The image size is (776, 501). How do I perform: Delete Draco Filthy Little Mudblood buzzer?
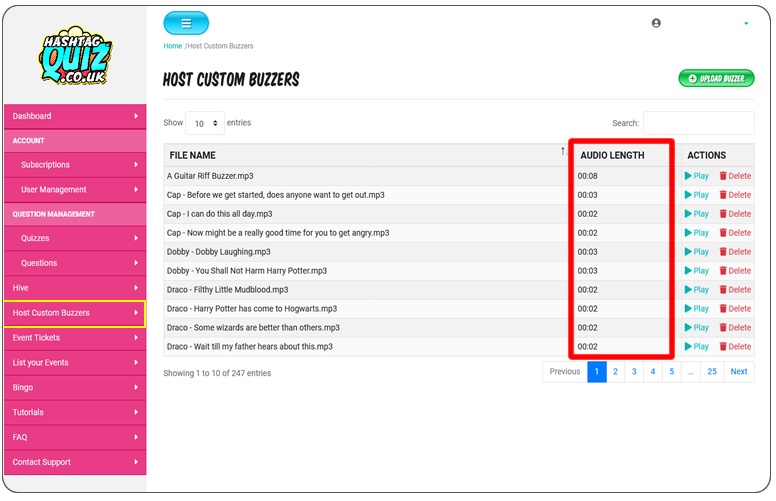735,290
